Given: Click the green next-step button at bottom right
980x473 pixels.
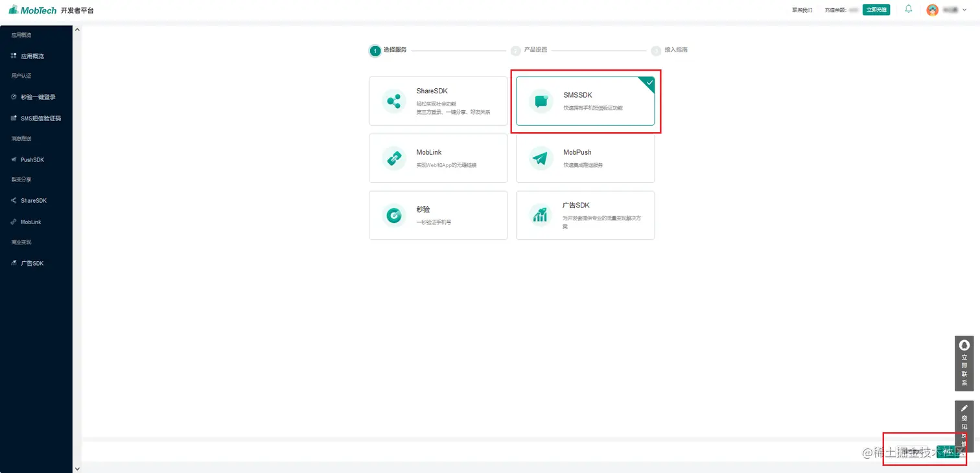Looking at the screenshot, I should 948,452.
